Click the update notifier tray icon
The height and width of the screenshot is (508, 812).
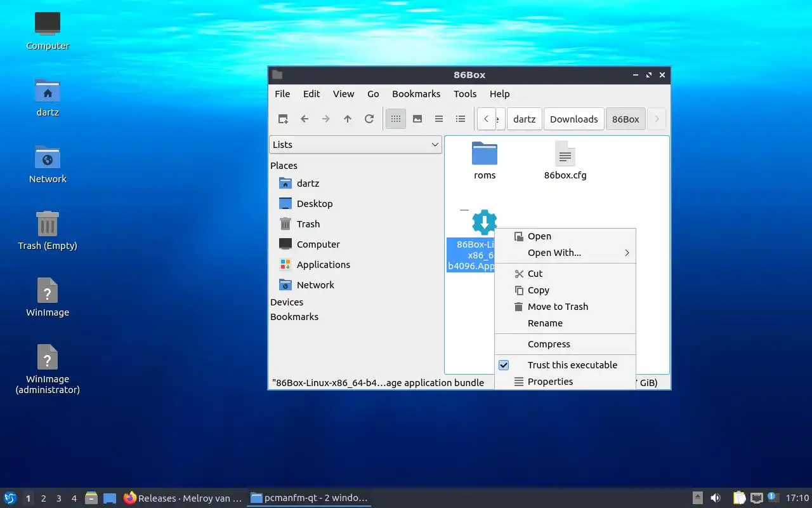coord(773,497)
